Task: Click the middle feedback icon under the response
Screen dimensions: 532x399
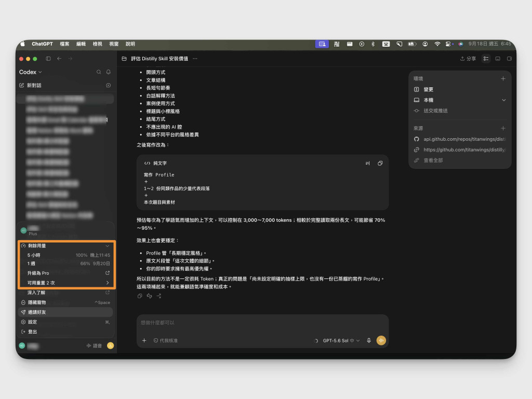Action: point(149,296)
